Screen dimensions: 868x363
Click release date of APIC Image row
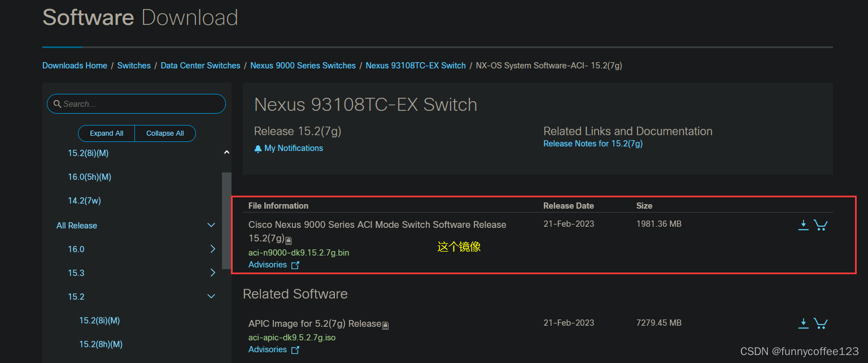(x=569, y=323)
